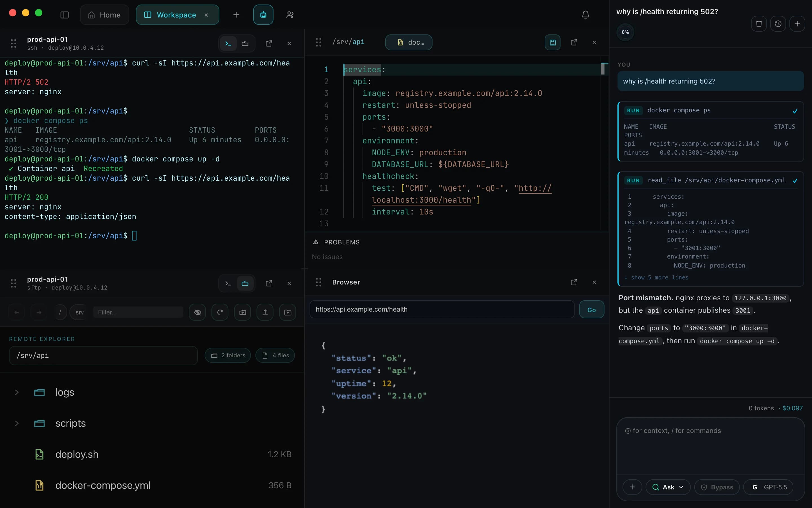812x508 pixels.
Task: Switch sftp pane to terminal mode
Action: 228,284
